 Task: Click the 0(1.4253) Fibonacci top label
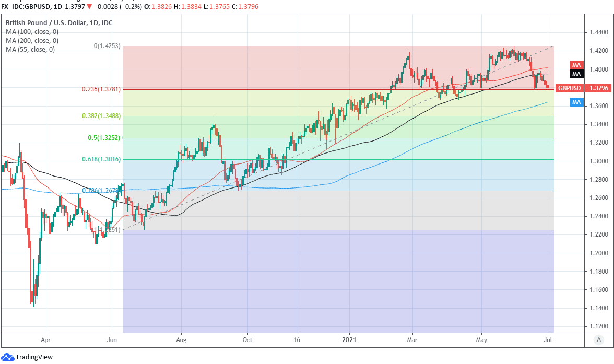pyautogui.click(x=107, y=46)
